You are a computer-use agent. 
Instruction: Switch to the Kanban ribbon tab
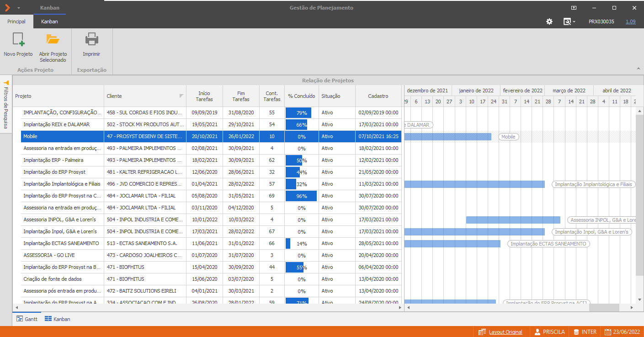pyautogui.click(x=49, y=21)
